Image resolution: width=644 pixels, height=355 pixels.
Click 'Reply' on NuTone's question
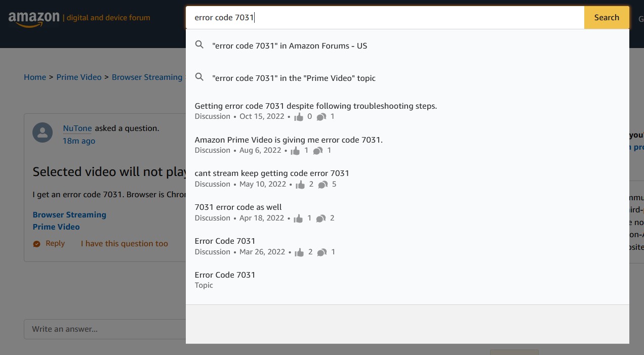(55, 243)
